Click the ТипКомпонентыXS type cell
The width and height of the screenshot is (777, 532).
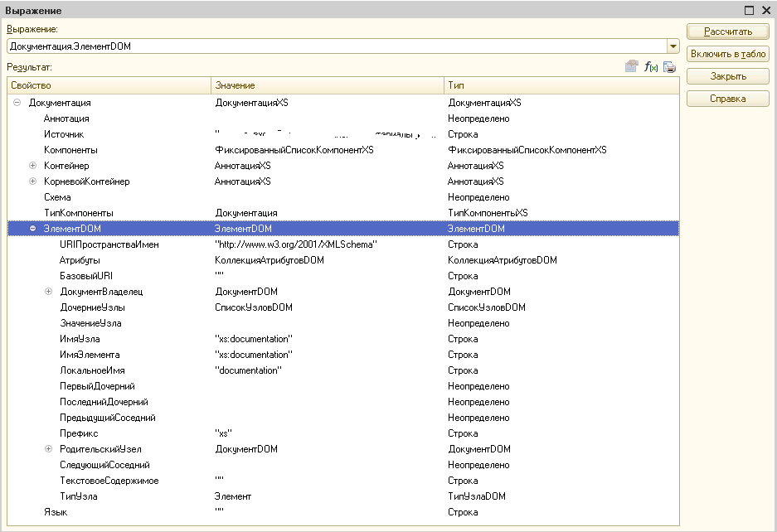pyautogui.click(x=488, y=213)
